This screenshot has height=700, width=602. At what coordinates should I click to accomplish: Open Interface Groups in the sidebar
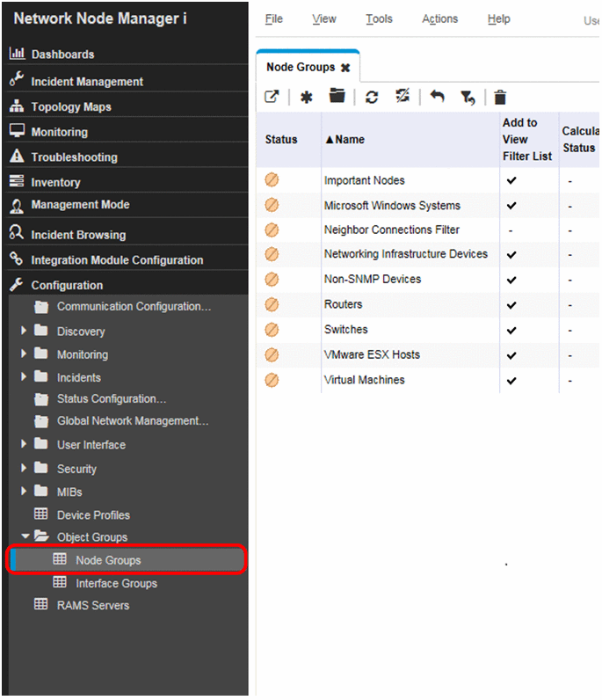116,583
